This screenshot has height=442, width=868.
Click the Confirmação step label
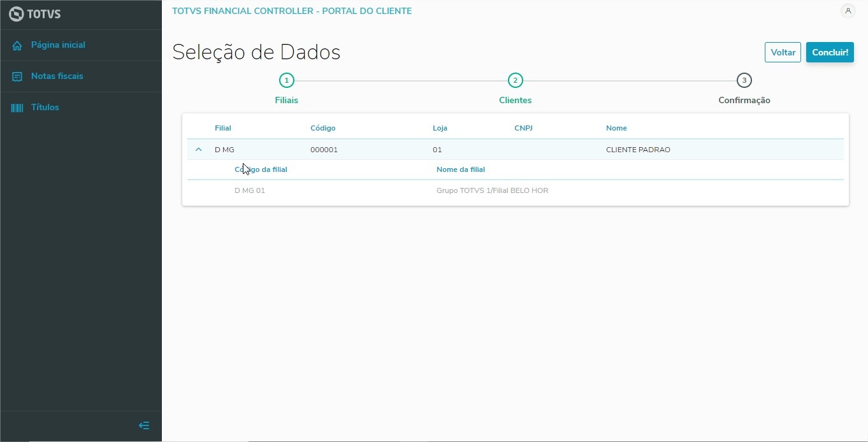pyautogui.click(x=744, y=100)
